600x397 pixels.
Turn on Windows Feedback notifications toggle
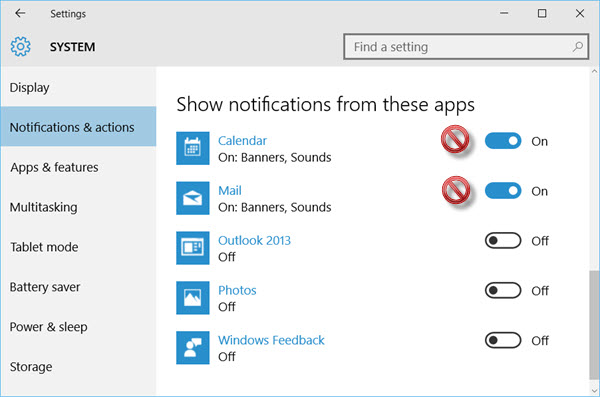[503, 340]
